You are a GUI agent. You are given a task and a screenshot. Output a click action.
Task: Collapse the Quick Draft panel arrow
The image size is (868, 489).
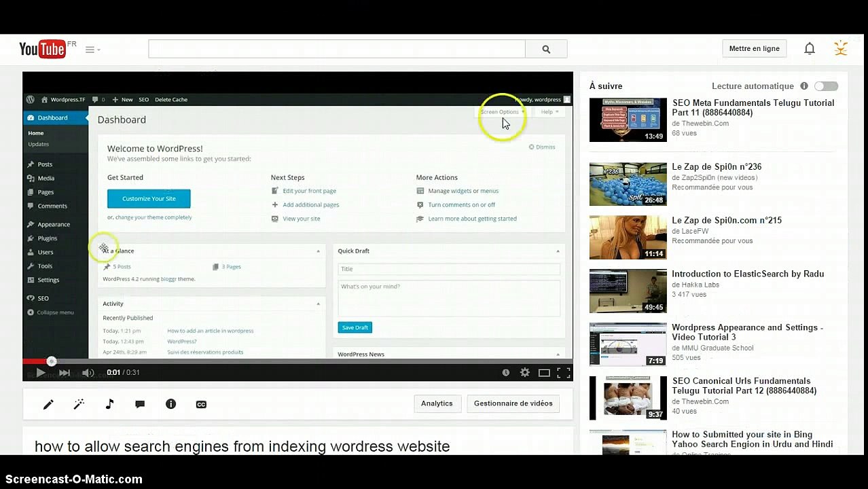tap(558, 251)
